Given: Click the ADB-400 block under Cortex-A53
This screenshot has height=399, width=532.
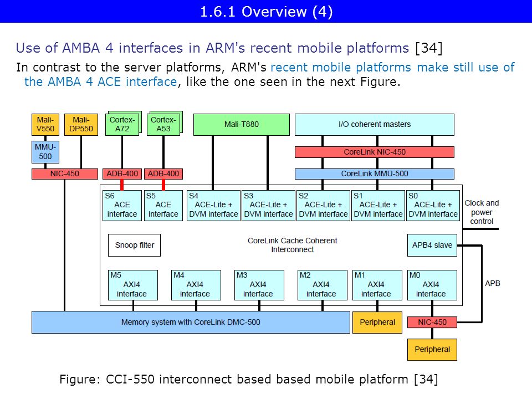Looking at the screenshot, I should point(163,173).
